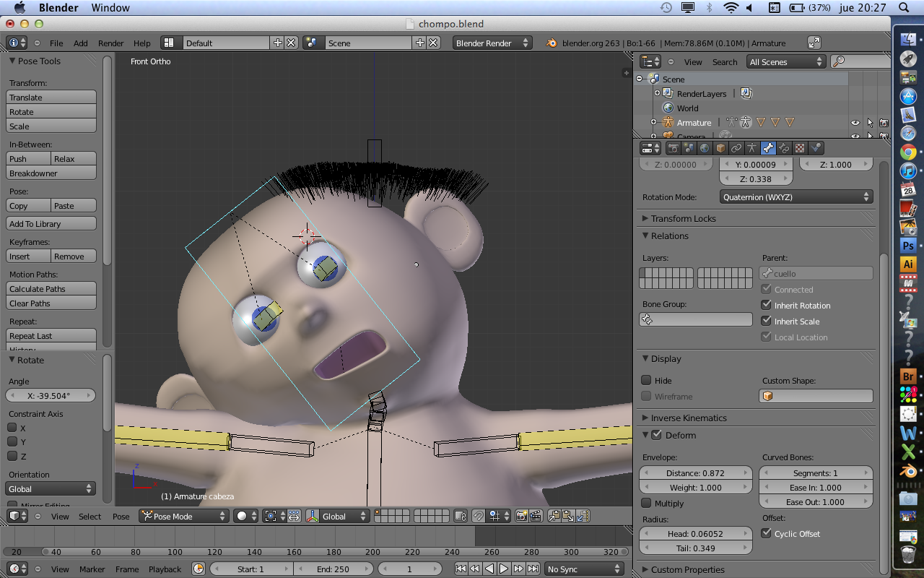Viewport: 924px width, 578px height.
Task: Click the OpenGL render image camera icon
Action: tap(521, 516)
